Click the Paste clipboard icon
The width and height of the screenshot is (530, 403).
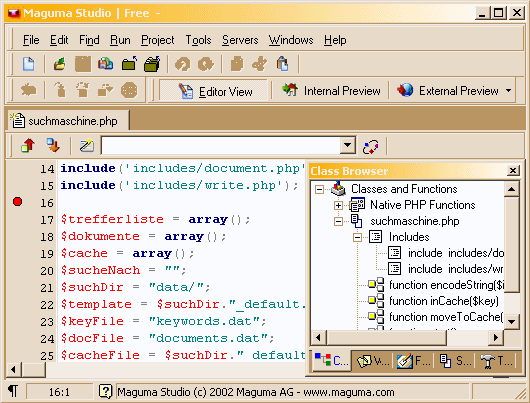pyautogui.click(x=283, y=64)
